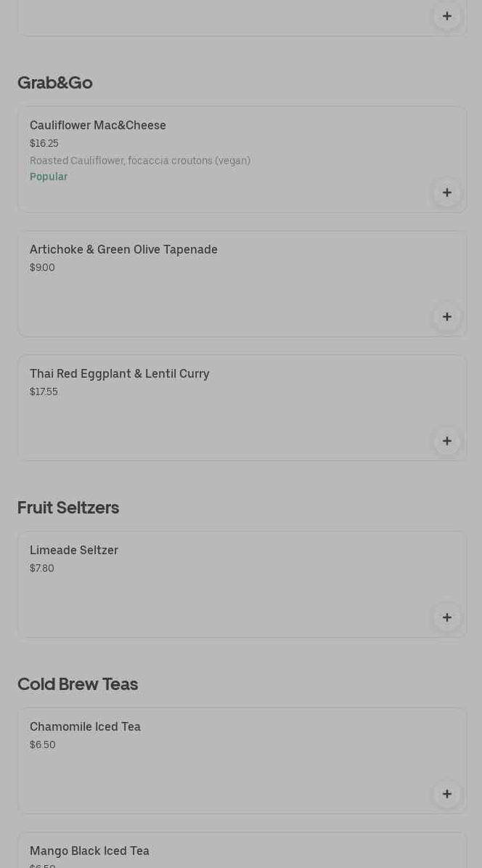Click the plus button above the Grab&Go heading

coord(446,16)
